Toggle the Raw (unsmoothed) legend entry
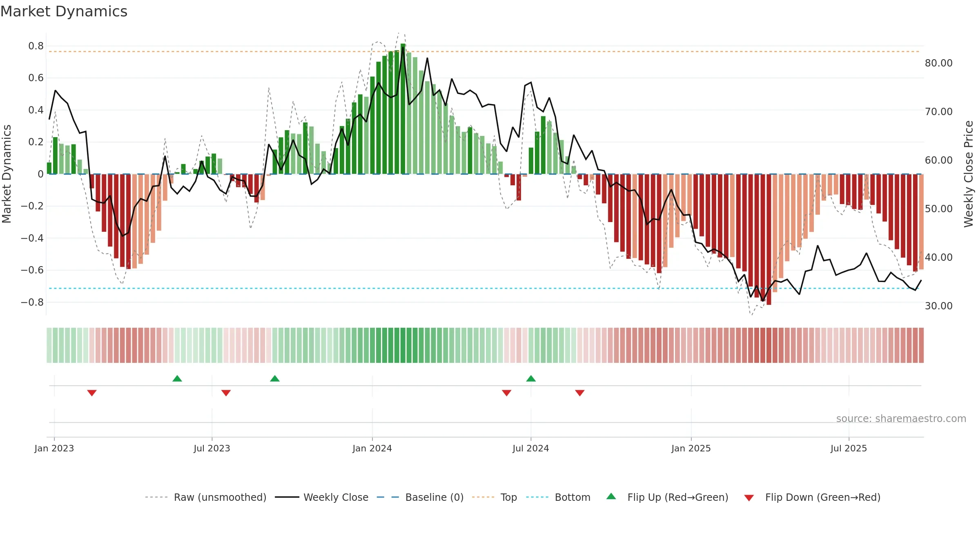The height and width of the screenshot is (551, 980). 206,497
